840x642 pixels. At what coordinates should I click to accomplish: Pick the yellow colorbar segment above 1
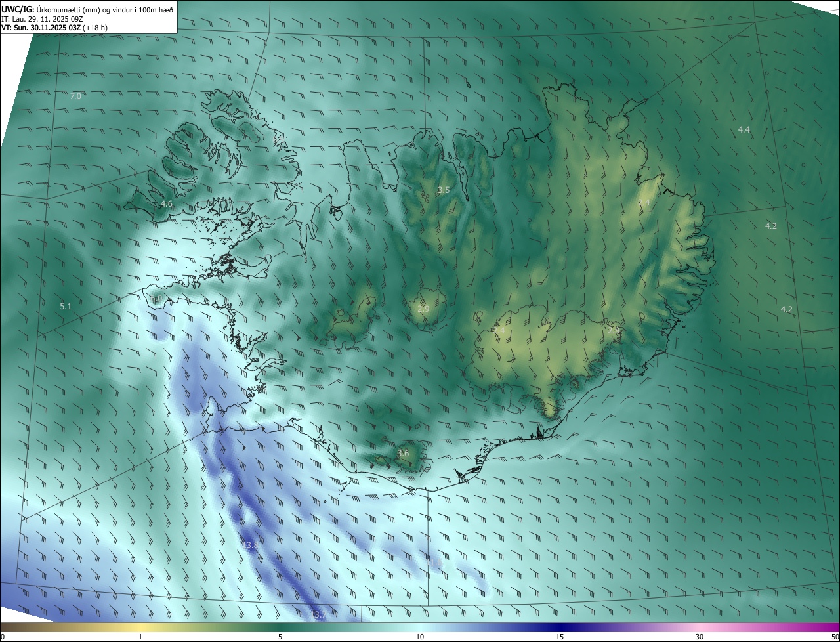click(x=140, y=627)
